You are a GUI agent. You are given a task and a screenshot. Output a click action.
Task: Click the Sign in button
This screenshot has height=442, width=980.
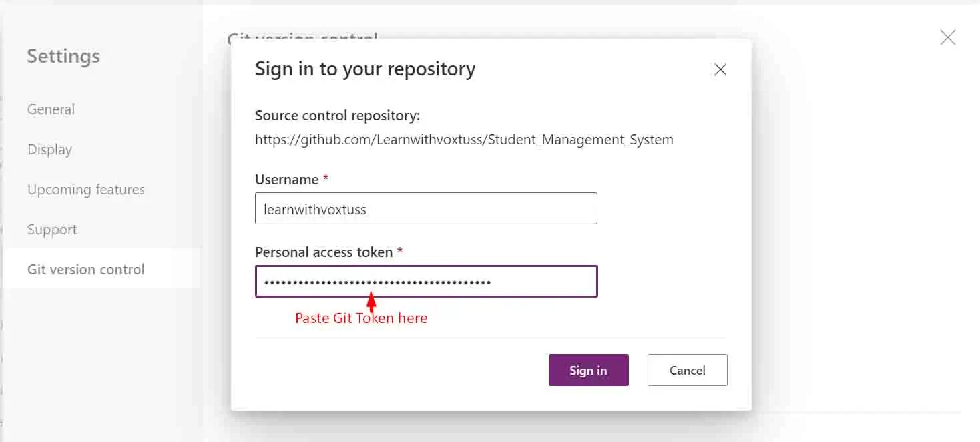pos(588,370)
